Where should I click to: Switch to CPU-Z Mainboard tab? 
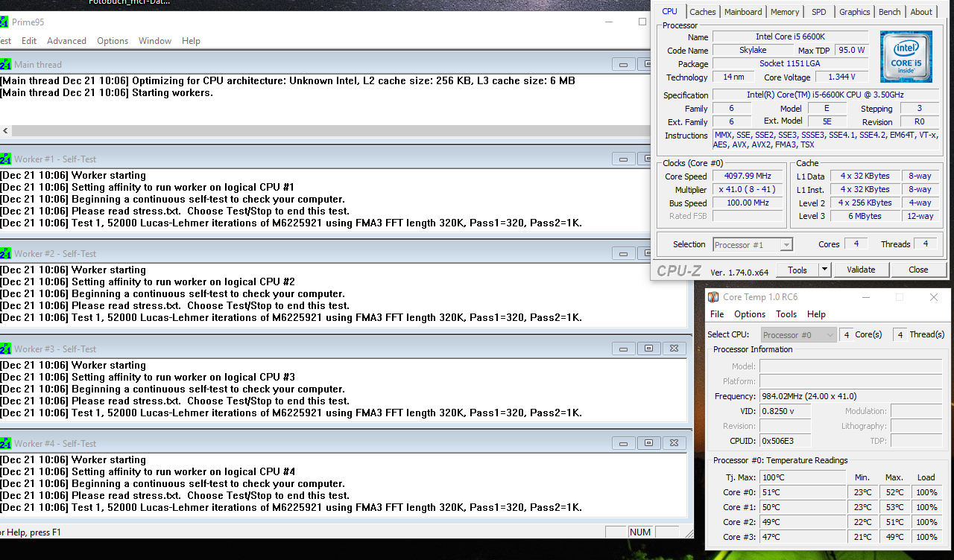coord(743,12)
